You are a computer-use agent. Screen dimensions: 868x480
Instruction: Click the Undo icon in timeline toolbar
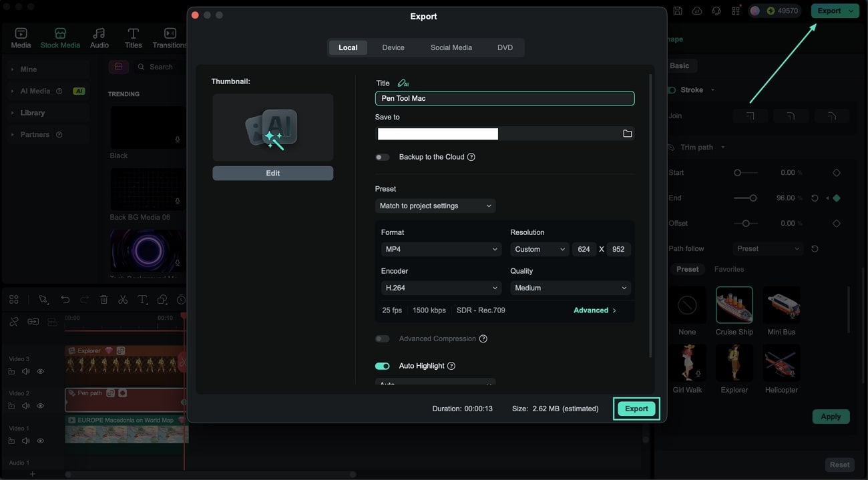coord(65,299)
